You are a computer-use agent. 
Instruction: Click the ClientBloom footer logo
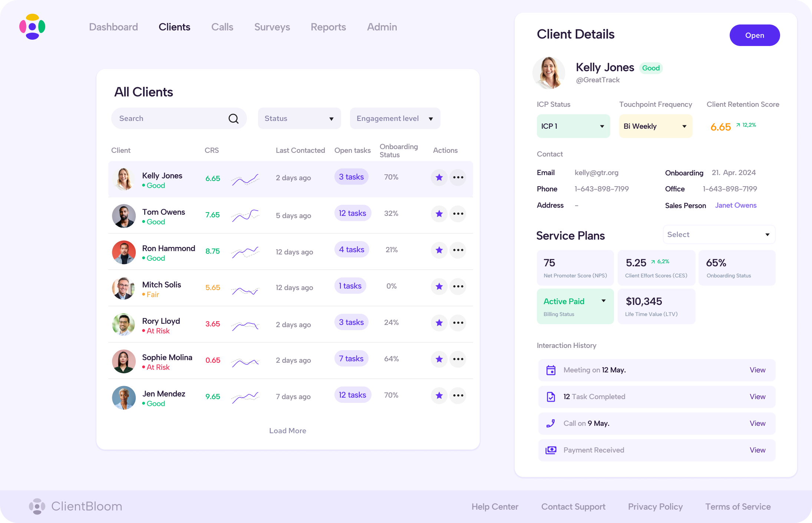[37, 506]
